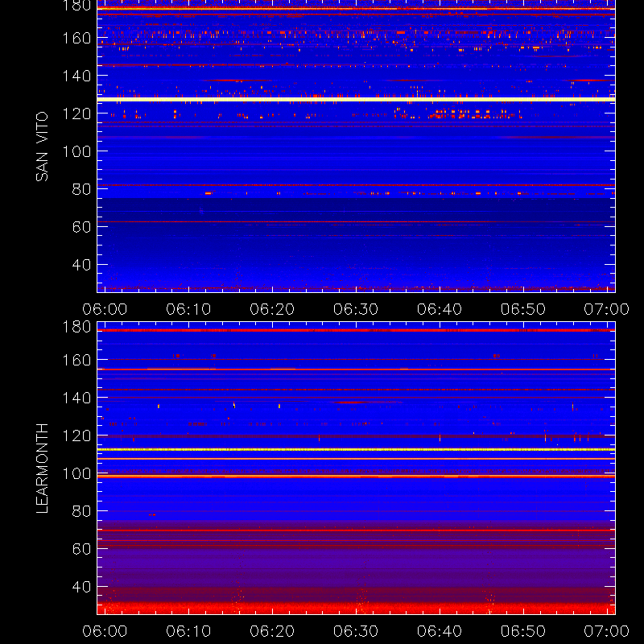Choose 06:50 time label under the San Vito plot
Image resolution: width=644 pixels, height=644 pixels.
click(522, 309)
